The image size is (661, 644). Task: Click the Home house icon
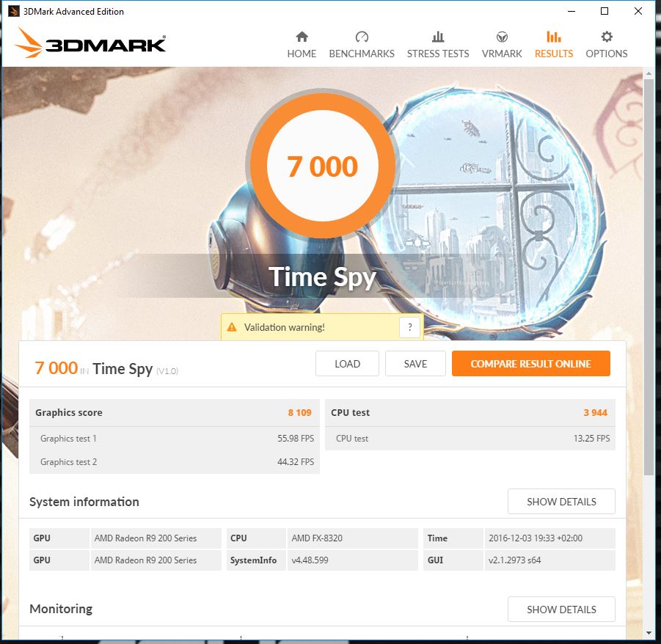pos(302,37)
